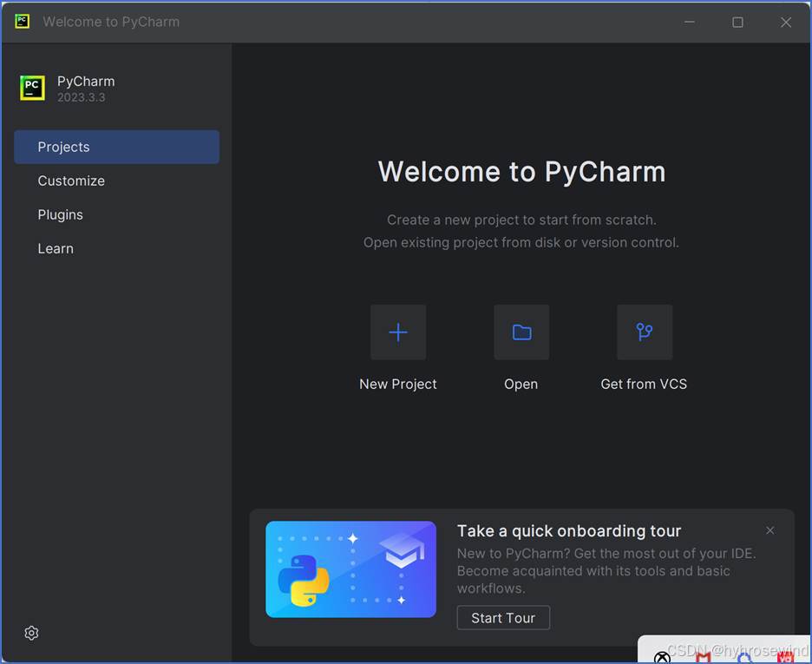Select the Projects tab
The width and height of the screenshot is (812, 664).
(116, 147)
